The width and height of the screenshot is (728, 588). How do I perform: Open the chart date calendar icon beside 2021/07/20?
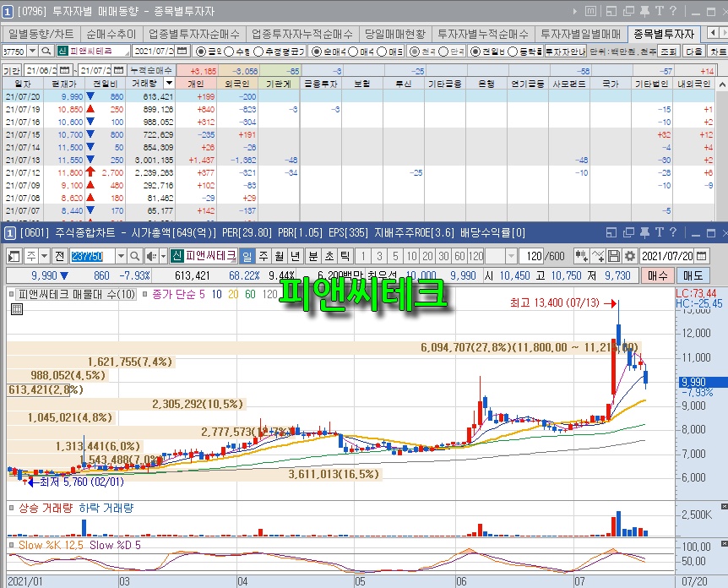702,256
